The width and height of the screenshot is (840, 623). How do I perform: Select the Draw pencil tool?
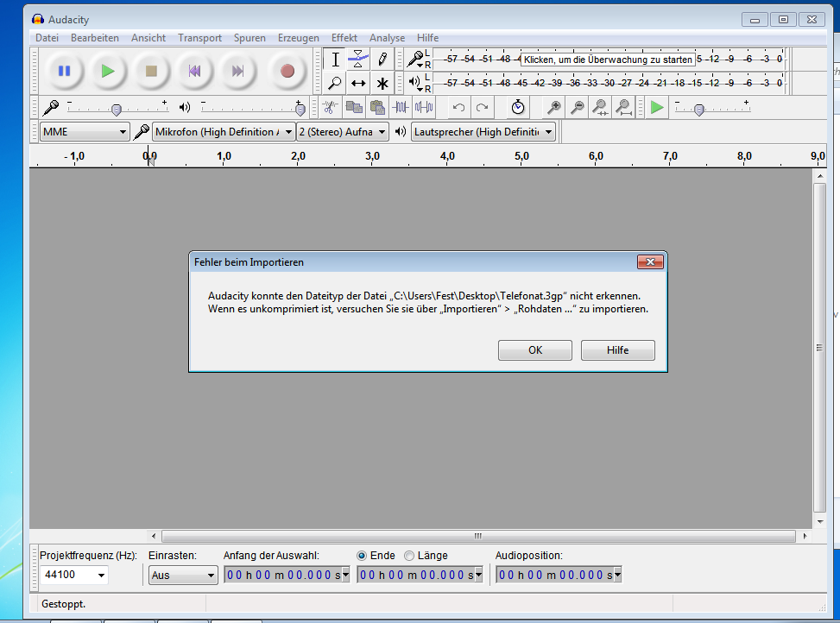coord(382,60)
